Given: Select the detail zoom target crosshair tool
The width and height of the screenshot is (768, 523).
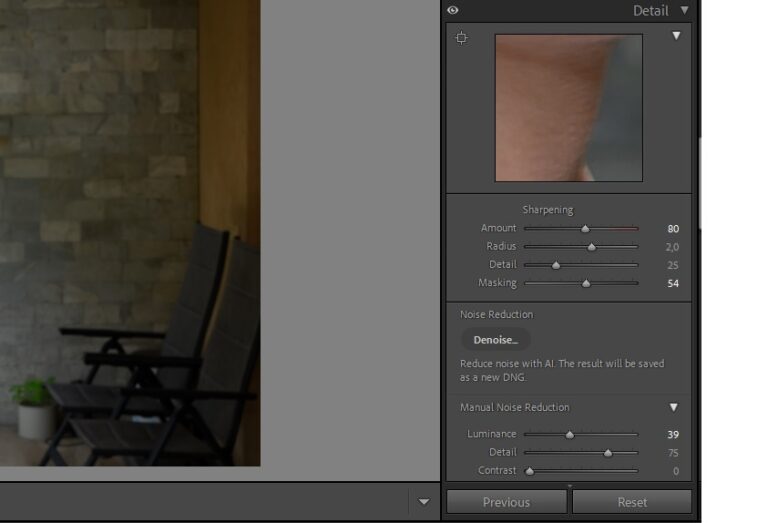Looking at the screenshot, I should (461, 38).
